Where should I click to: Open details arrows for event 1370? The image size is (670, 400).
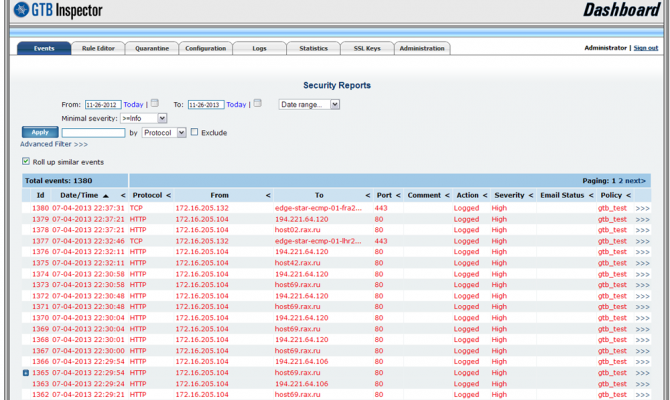pos(642,318)
